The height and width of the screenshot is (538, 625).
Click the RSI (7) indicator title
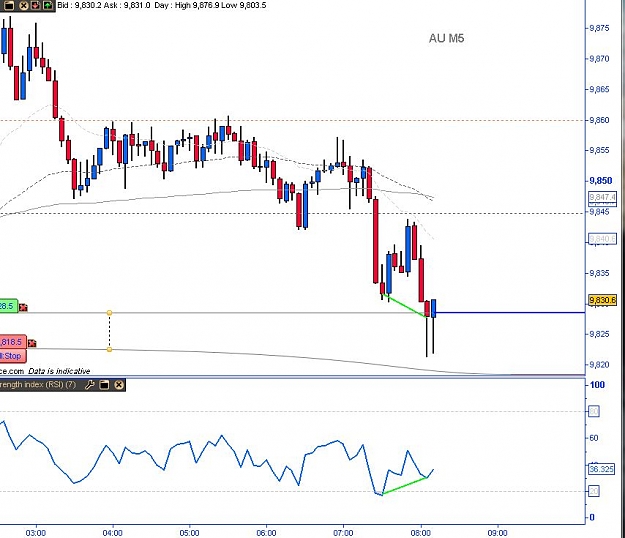coord(38,385)
